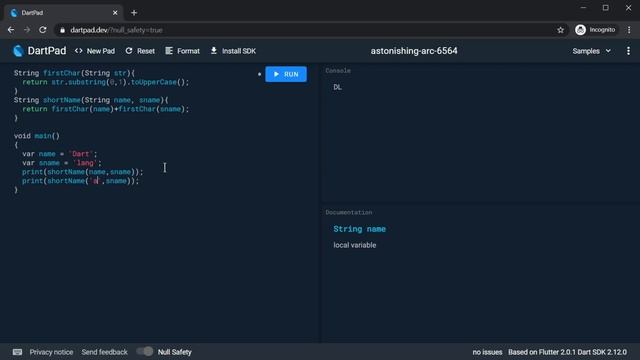Open keyboard shortcuts icon in footer
This screenshot has width=640, height=360.
coord(17,352)
